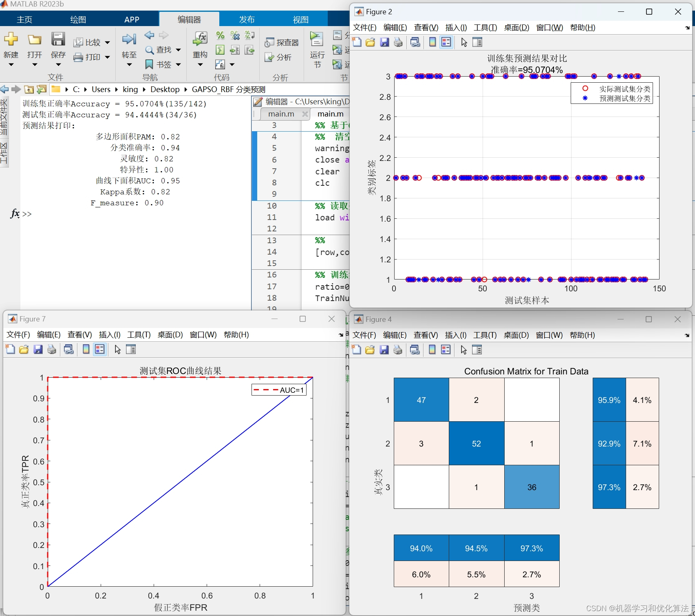This screenshot has height=616, width=695.
Task: Click the 重构 (Refactor) fx icon
Action: tap(200, 39)
